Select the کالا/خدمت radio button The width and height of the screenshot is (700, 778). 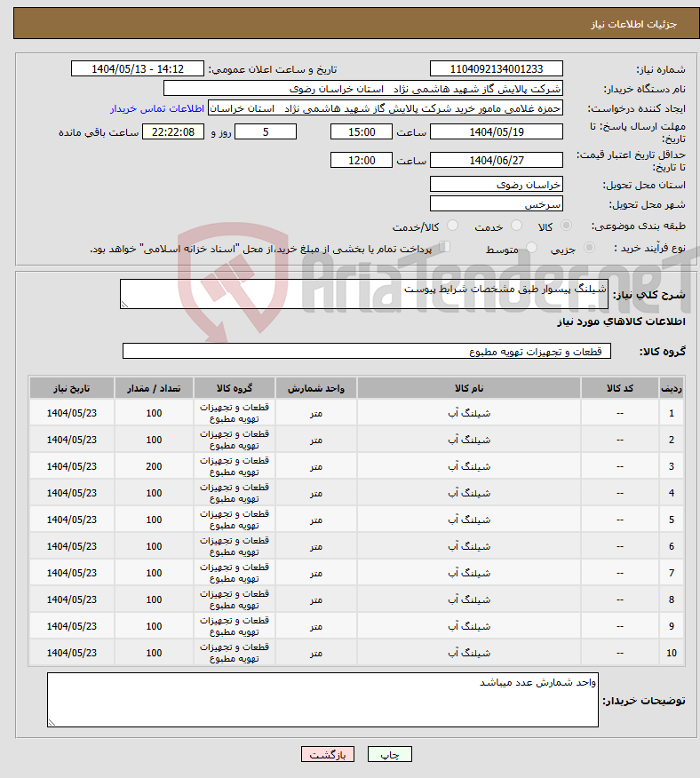coord(452,226)
